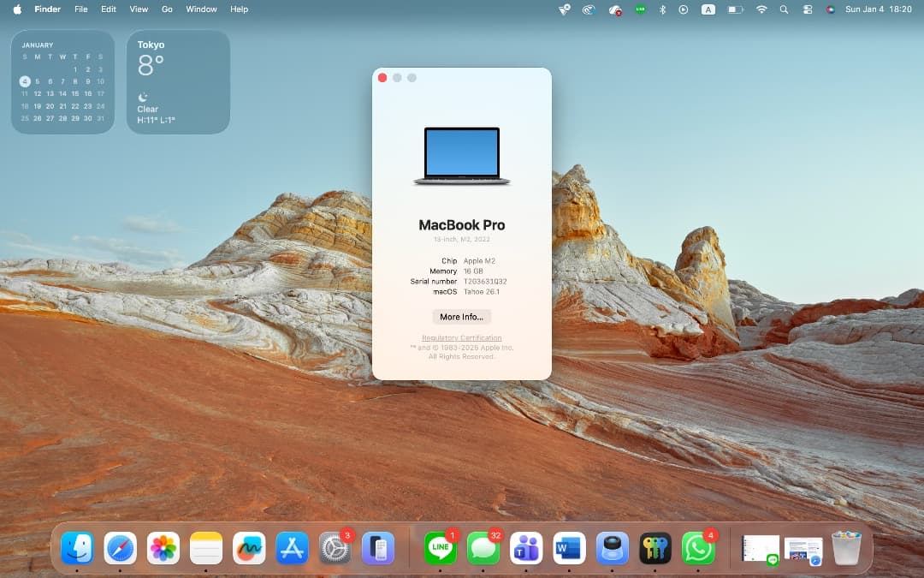Viewport: 924px width, 578px height.
Task: Open the Window menu in the menu bar
Action: 201,9
